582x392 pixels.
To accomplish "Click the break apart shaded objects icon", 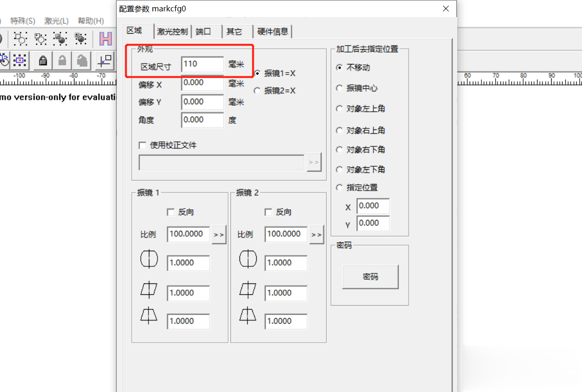I will (x=81, y=38).
